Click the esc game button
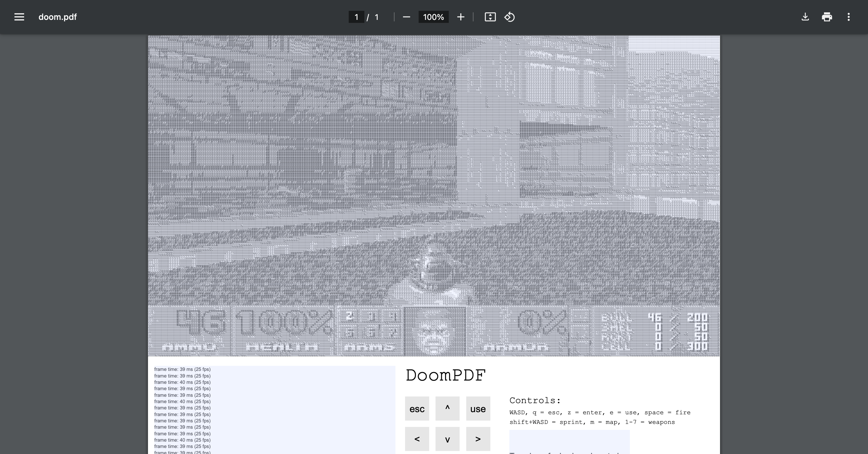 pyautogui.click(x=417, y=409)
